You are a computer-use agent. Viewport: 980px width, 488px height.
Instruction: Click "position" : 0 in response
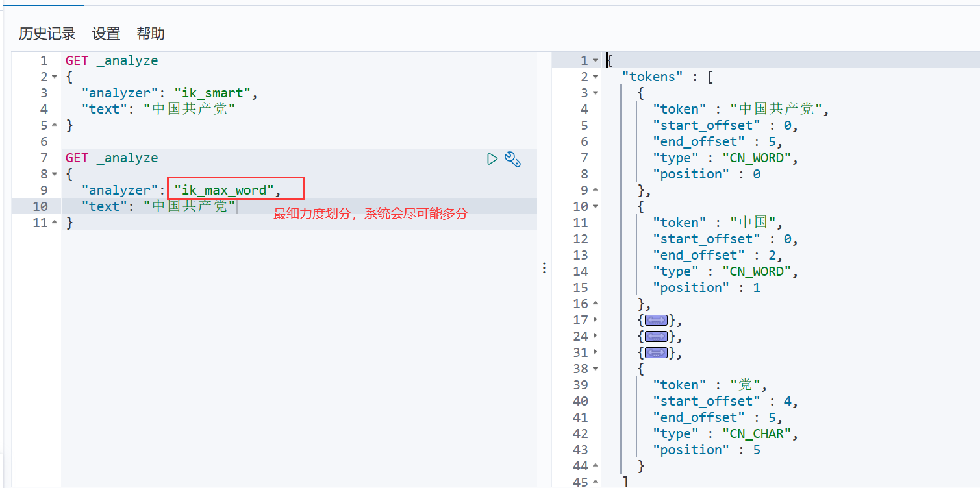click(707, 175)
